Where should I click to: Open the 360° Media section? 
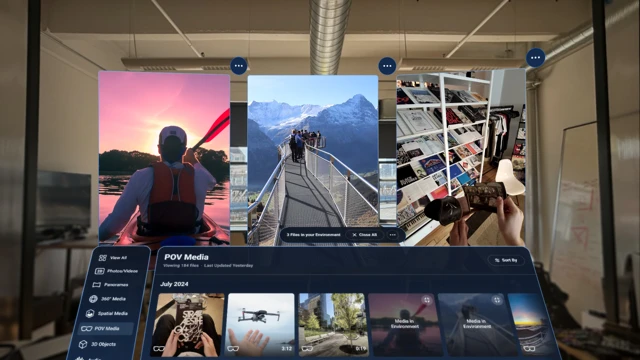coord(108,299)
